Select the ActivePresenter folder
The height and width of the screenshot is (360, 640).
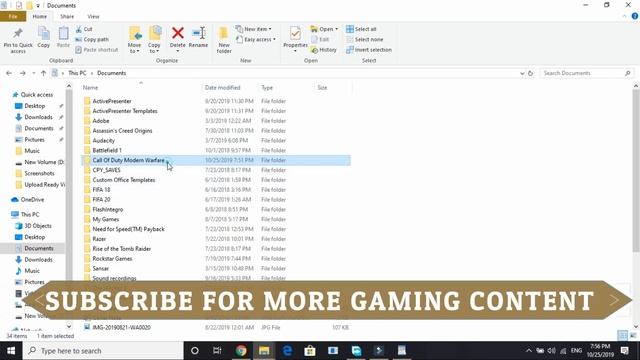pos(112,101)
